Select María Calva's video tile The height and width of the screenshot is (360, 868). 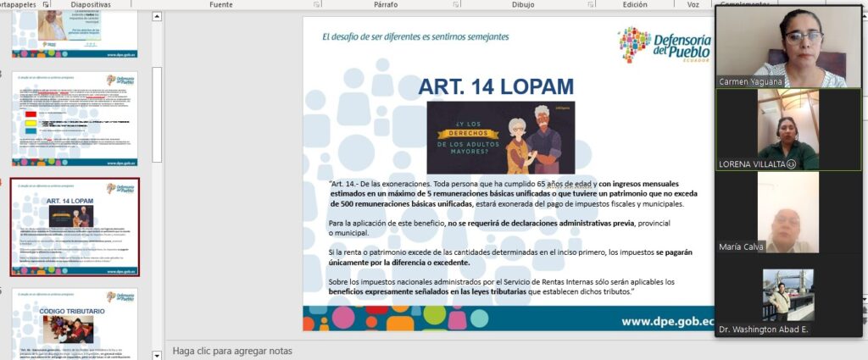(788, 212)
